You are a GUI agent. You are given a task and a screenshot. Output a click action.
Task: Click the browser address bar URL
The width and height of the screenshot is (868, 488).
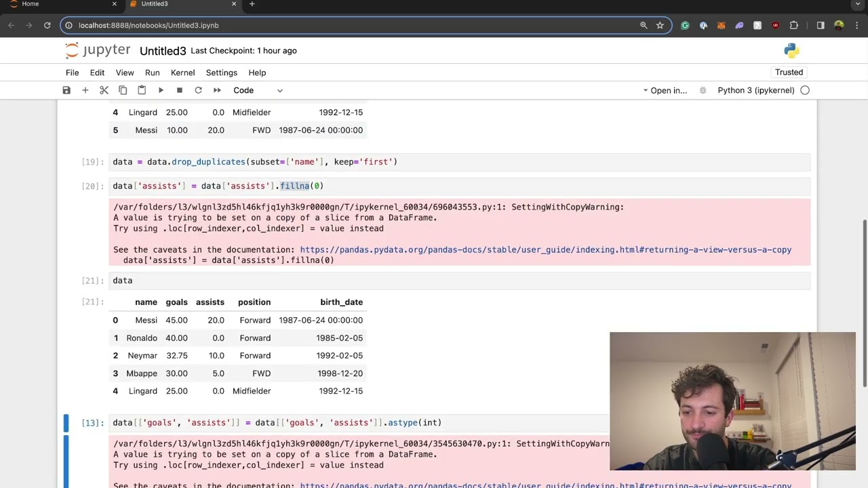click(x=149, y=25)
